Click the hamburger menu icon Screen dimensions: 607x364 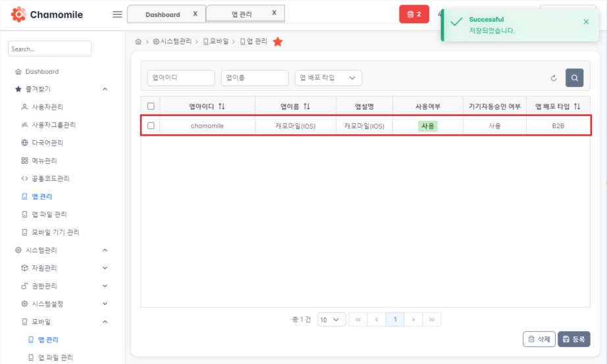(117, 14)
